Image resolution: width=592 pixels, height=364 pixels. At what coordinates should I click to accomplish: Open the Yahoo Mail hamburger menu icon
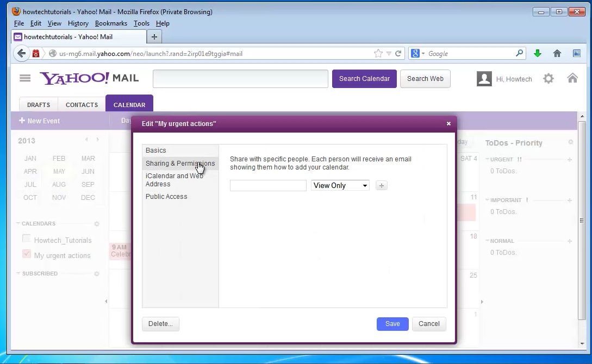(x=25, y=78)
